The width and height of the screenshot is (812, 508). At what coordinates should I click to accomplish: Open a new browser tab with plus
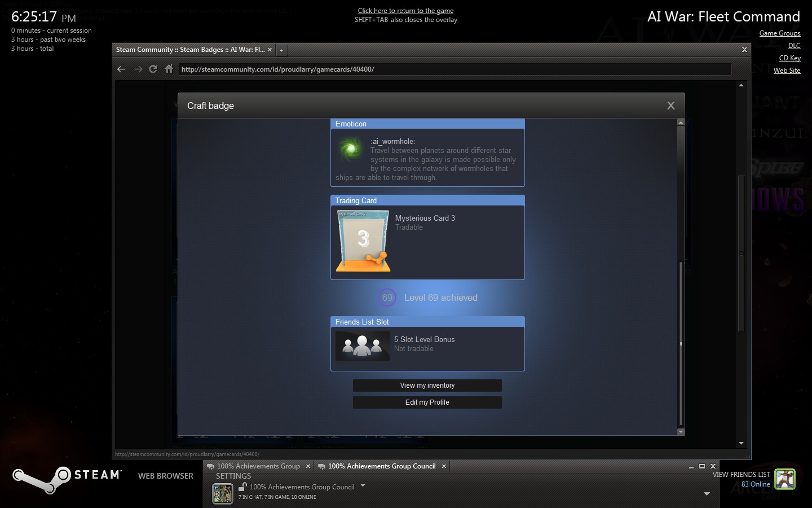click(281, 50)
